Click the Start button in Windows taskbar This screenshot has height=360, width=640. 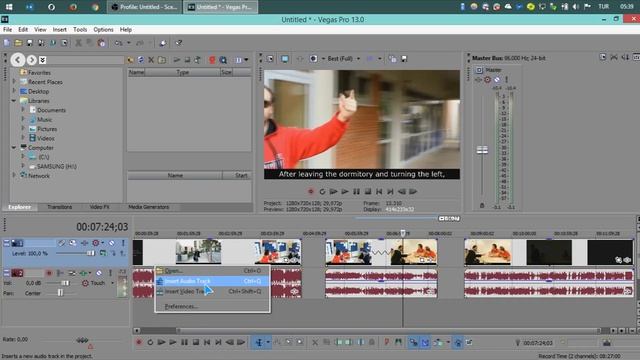click(x=9, y=7)
